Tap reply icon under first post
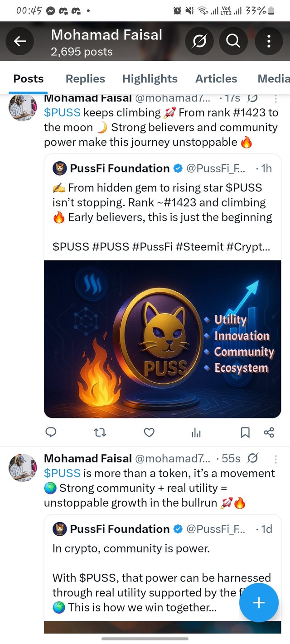Viewport: 290px width, 644px height. [51, 433]
